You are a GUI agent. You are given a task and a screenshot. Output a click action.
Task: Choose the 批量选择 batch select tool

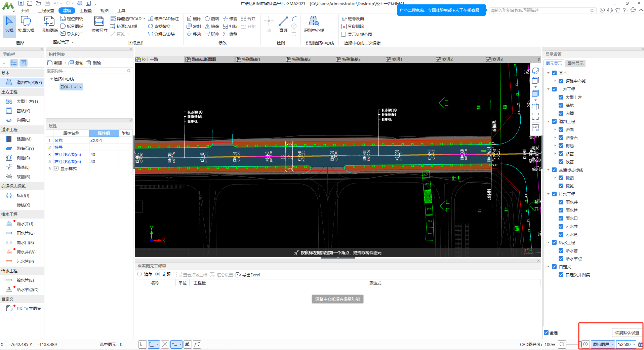pos(26,25)
